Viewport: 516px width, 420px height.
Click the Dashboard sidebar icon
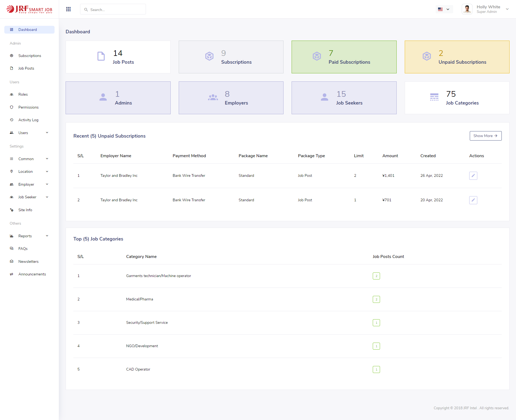(12, 30)
